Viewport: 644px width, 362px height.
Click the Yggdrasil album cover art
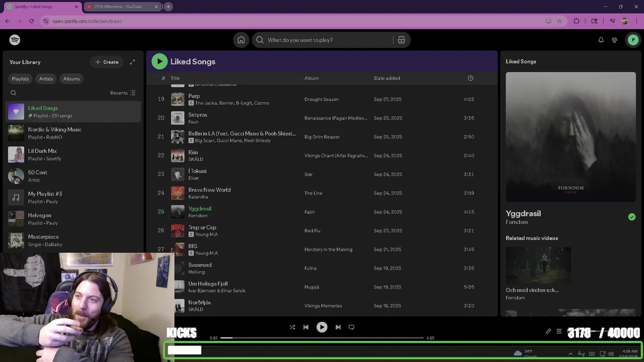tap(571, 137)
